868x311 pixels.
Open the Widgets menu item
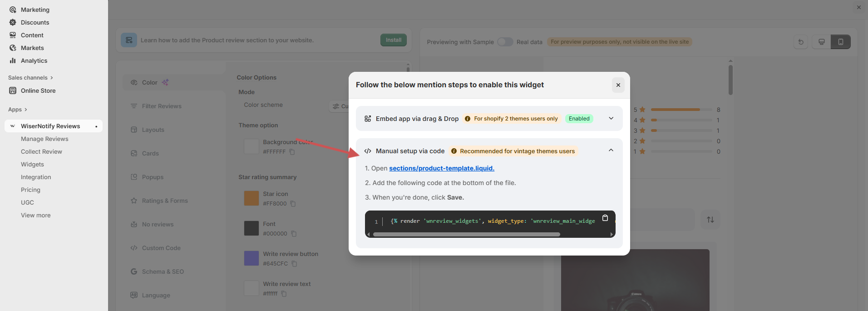32,164
